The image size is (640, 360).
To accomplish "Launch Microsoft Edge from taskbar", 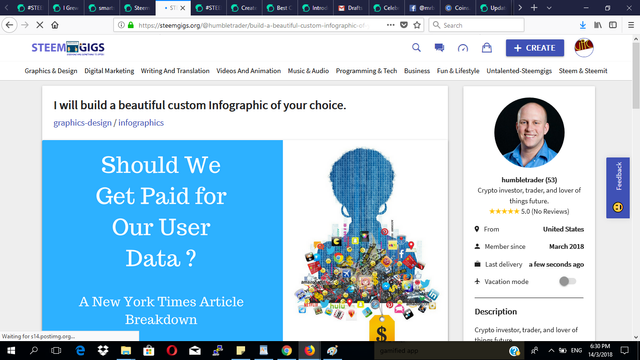I will pos(80,351).
